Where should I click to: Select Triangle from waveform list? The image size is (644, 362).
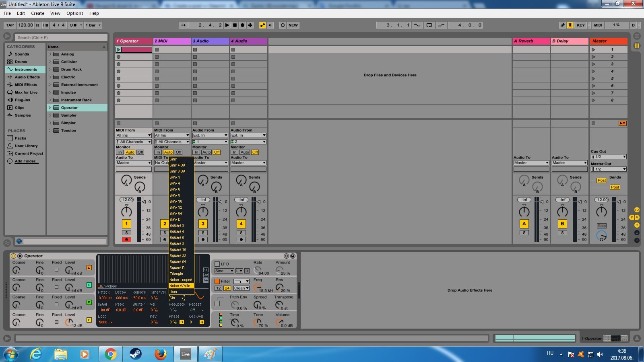tap(182, 274)
